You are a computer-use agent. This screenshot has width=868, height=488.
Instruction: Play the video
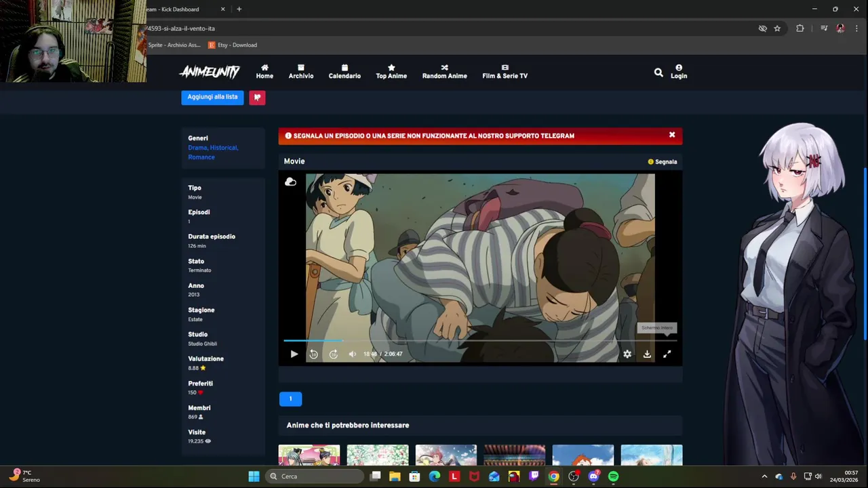pyautogui.click(x=294, y=354)
